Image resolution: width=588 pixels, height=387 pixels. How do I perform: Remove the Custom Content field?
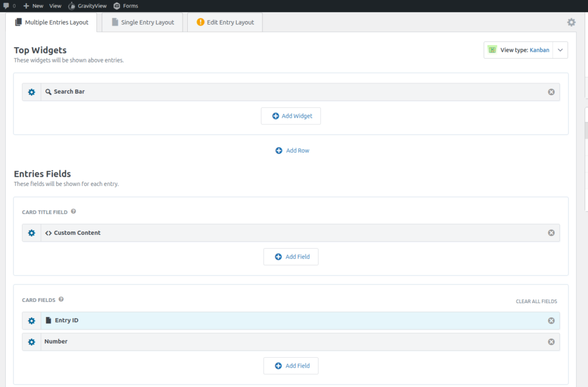[x=551, y=233]
